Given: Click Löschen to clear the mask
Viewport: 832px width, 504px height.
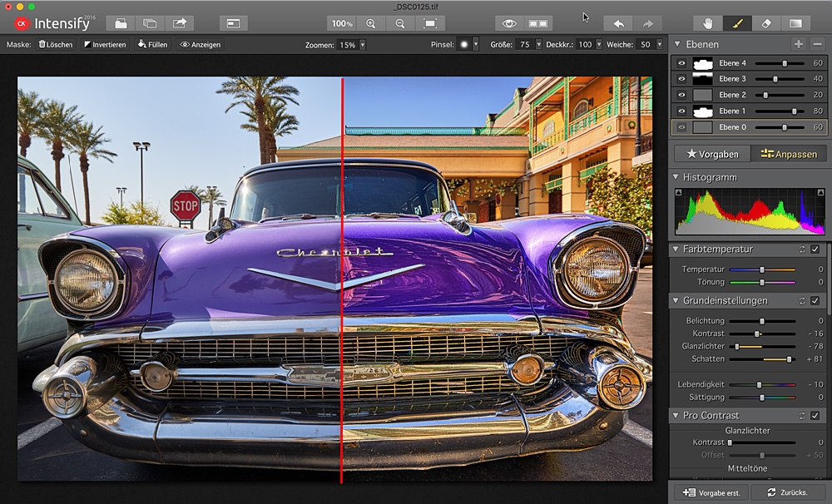Looking at the screenshot, I should tap(55, 45).
